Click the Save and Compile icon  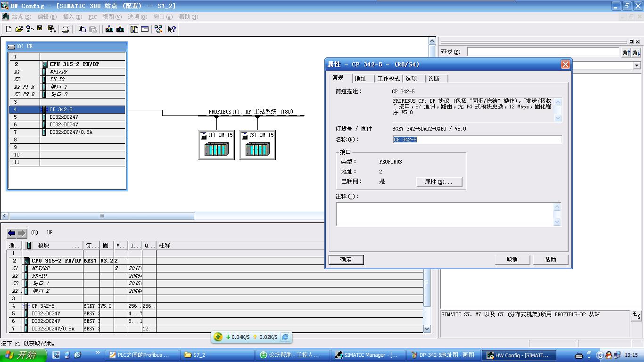click(52, 29)
